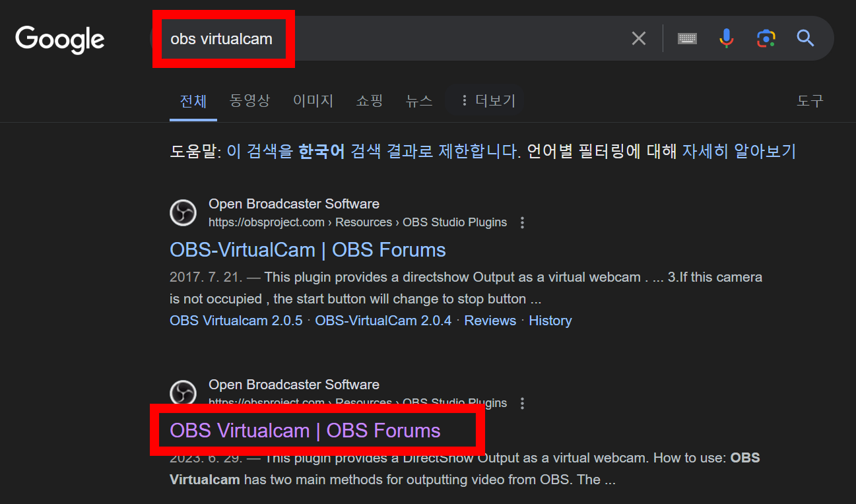856x504 pixels.
Task: Switch to the 이미지 tab
Action: [x=313, y=101]
